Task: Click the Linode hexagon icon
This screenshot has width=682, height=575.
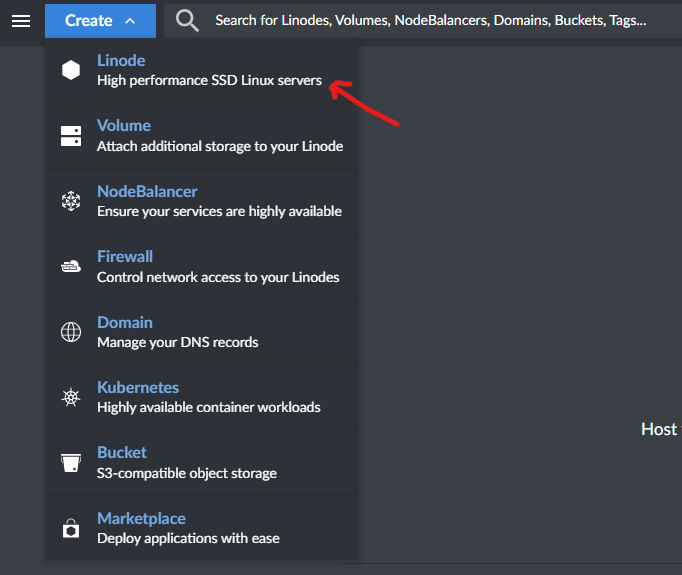Action: [71, 70]
